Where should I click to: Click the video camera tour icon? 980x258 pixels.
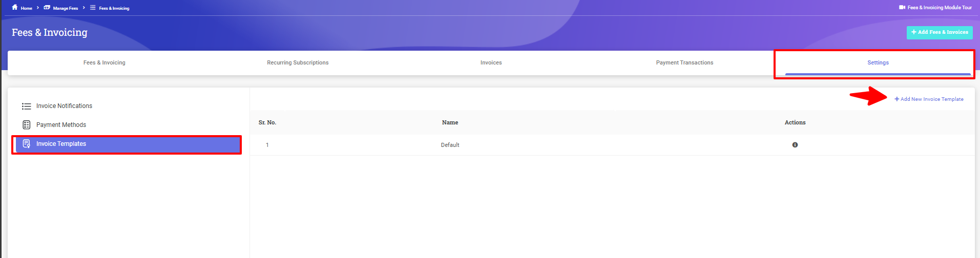902,8
